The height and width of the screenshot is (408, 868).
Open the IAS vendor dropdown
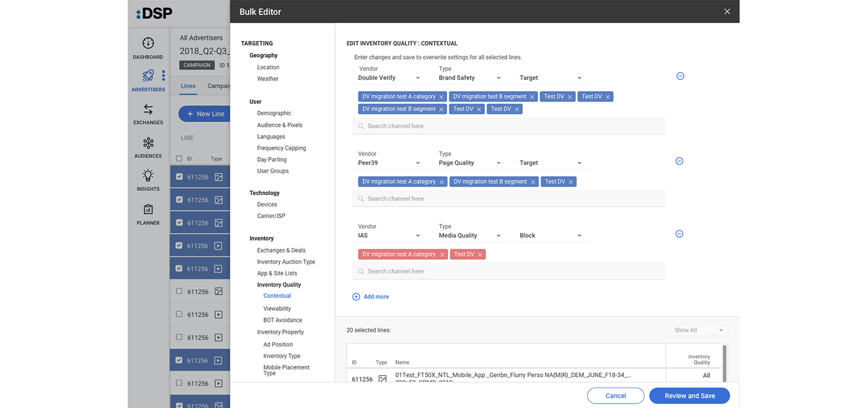coord(390,236)
